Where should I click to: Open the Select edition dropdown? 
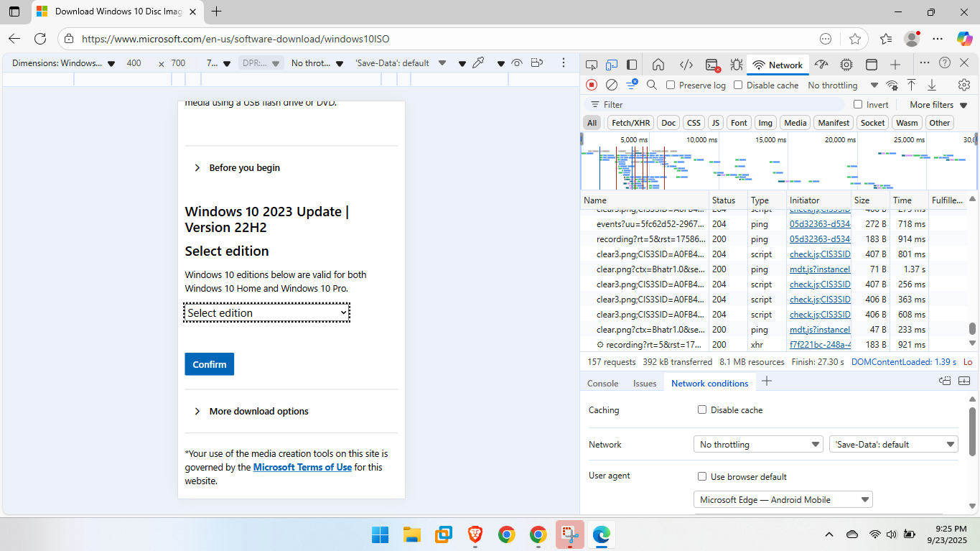pos(267,313)
